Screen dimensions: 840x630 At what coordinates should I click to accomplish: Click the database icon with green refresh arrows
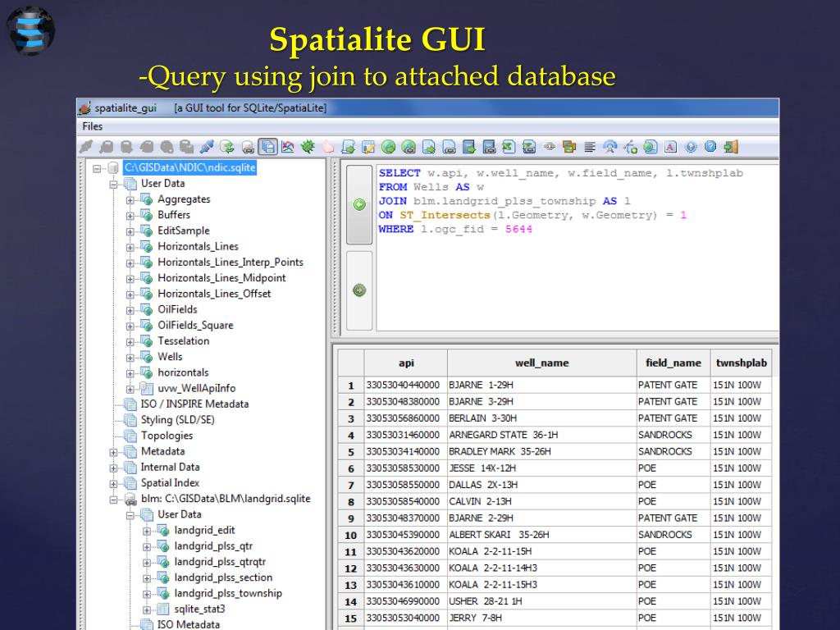point(227,146)
